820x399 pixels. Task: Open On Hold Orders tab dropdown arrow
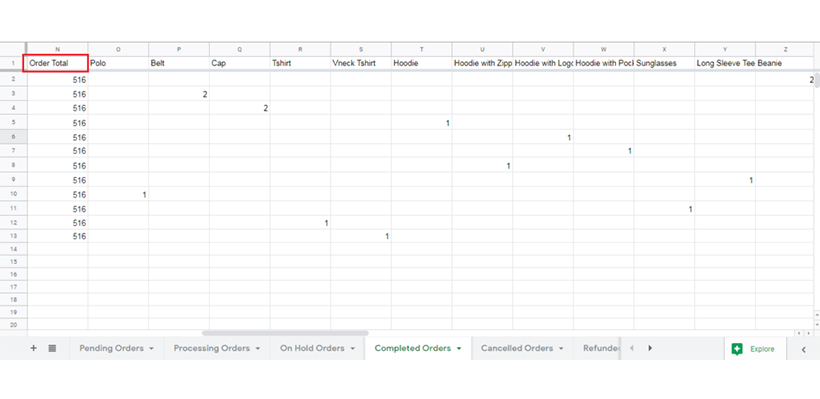click(x=352, y=348)
